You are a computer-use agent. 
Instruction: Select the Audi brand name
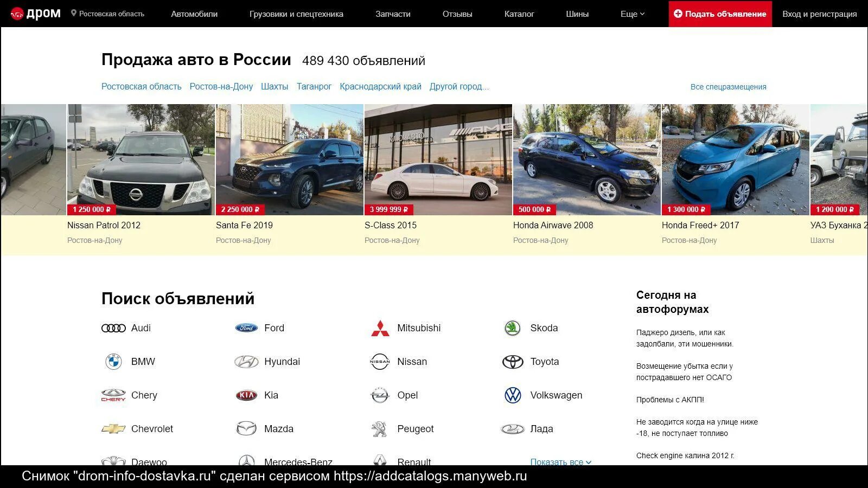[x=141, y=328]
